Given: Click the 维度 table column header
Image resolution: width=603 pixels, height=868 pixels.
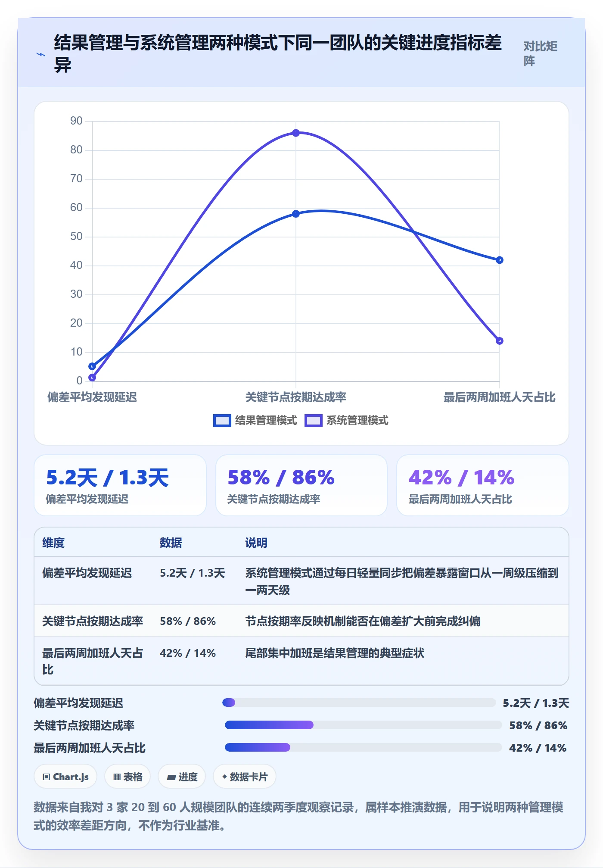Looking at the screenshot, I should [x=53, y=543].
